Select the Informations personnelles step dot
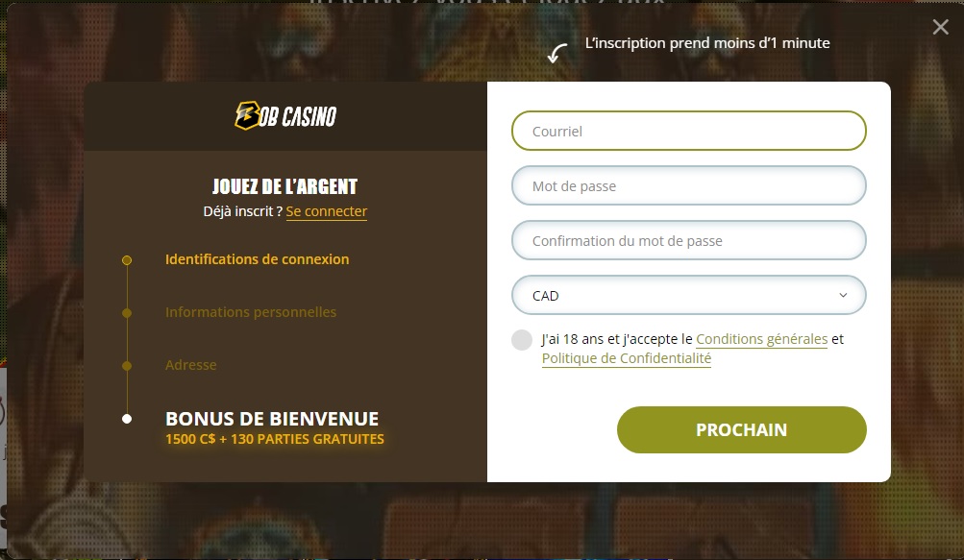The height and width of the screenshot is (560, 964). tap(127, 313)
